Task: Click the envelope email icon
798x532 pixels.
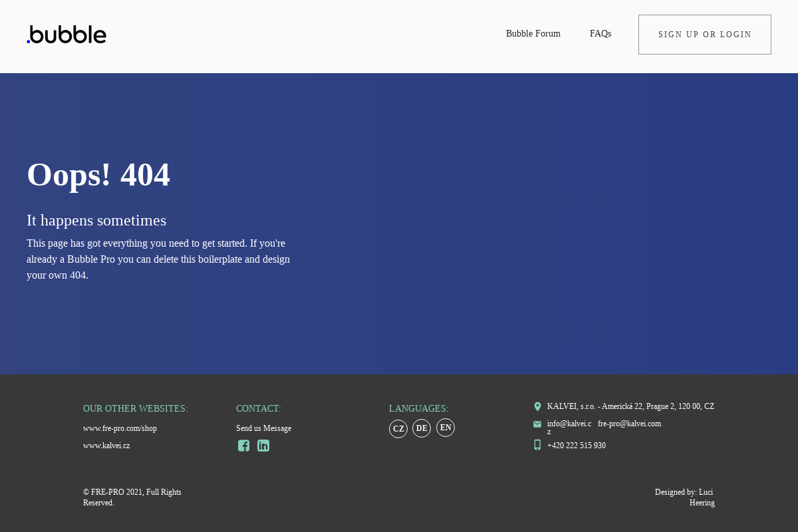Action: coord(537,424)
